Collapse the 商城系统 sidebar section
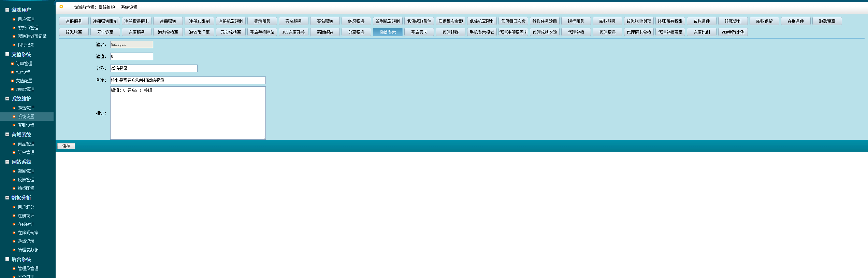Viewport: 868px width, 278px height. (x=7, y=135)
